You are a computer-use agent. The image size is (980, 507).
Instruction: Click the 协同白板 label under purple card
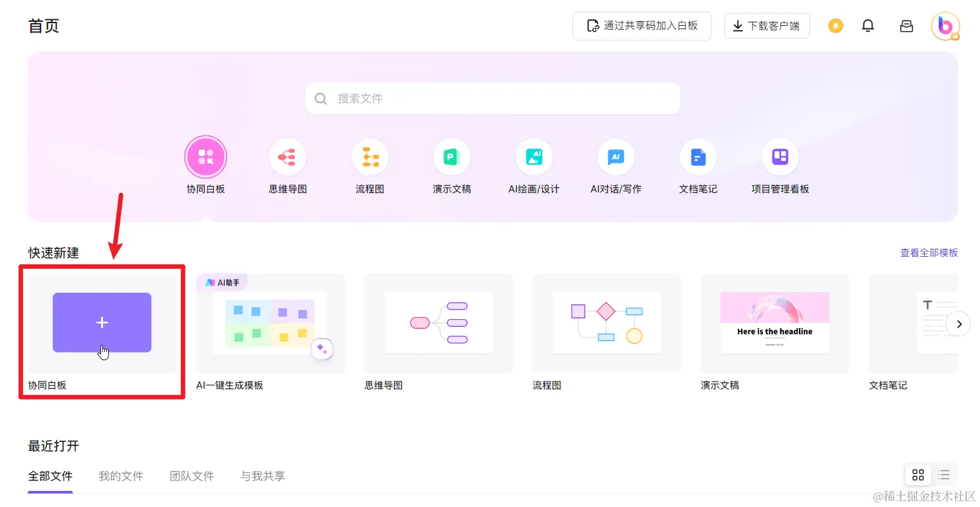tap(47, 385)
